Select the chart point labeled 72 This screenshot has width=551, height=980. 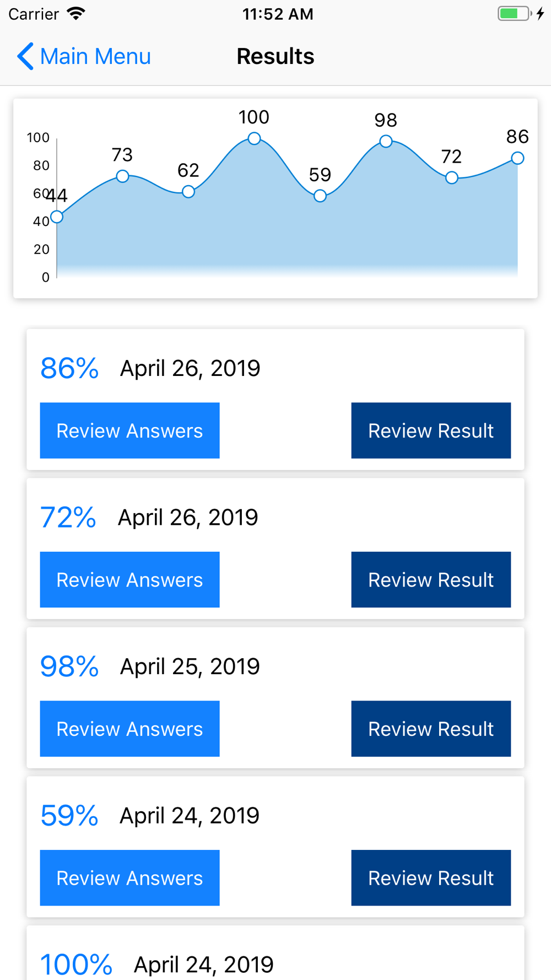click(x=452, y=177)
